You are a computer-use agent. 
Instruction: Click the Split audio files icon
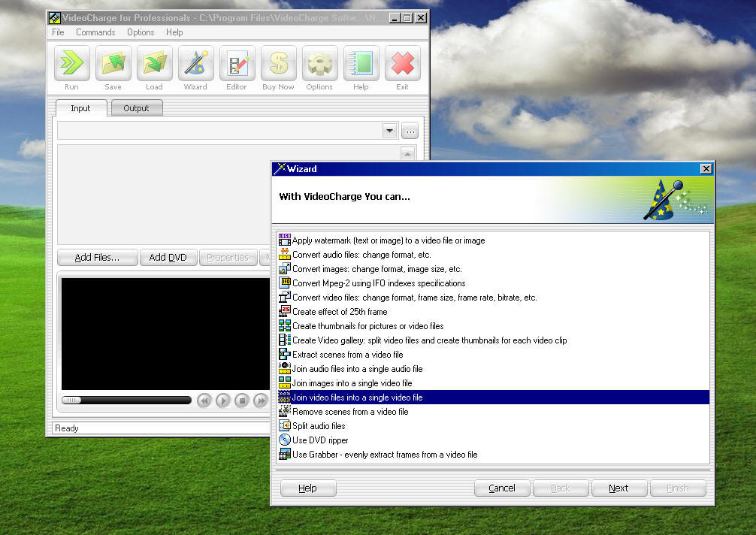285,425
